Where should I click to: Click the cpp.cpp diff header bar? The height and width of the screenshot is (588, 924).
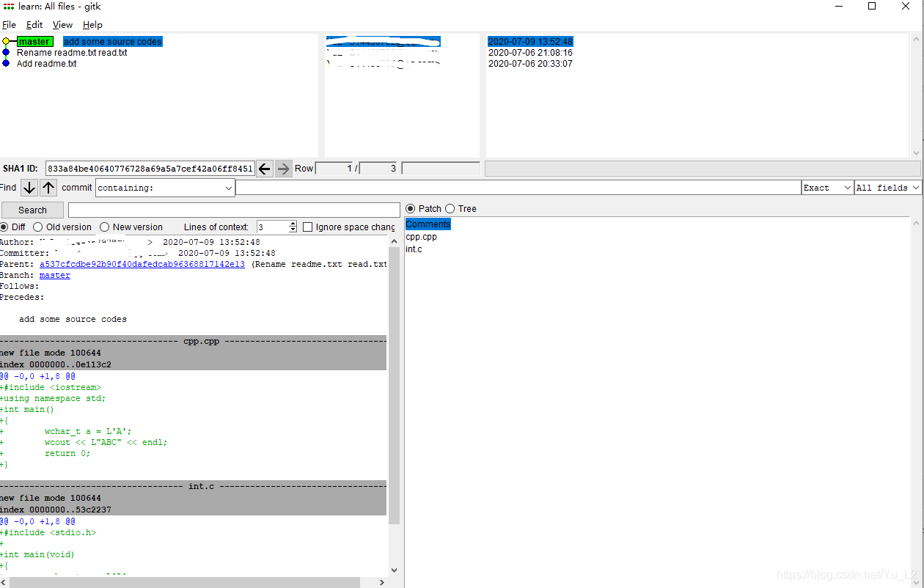194,341
